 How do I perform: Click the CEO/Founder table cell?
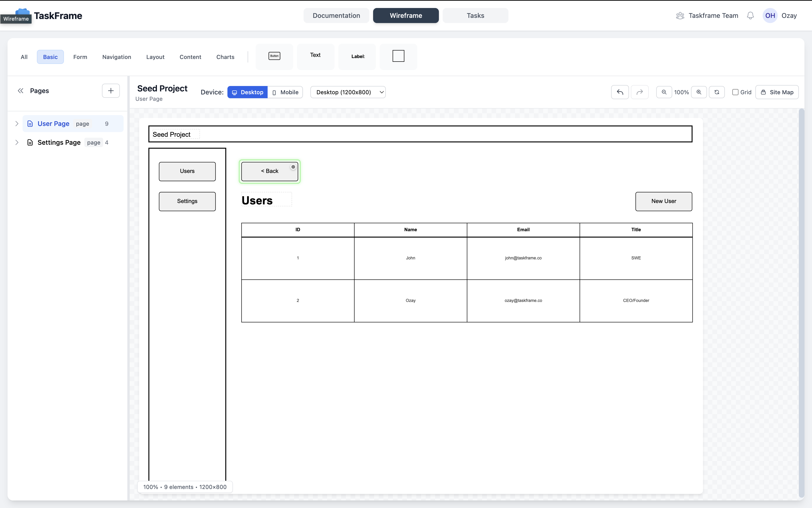[x=636, y=301]
